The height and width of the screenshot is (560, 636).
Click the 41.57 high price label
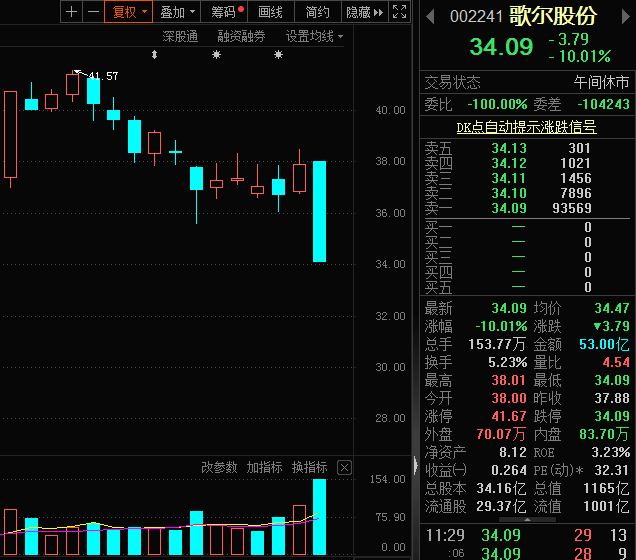103,76
